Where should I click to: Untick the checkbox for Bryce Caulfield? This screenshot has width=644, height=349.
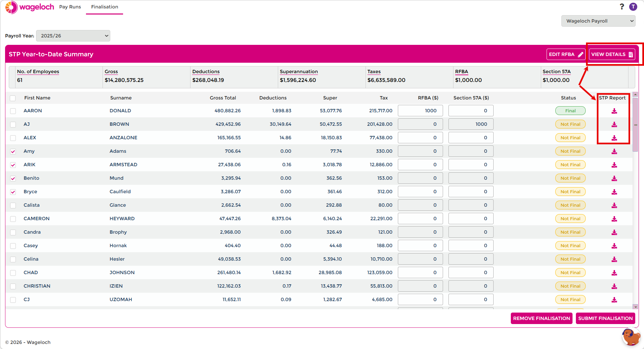(x=13, y=192)
